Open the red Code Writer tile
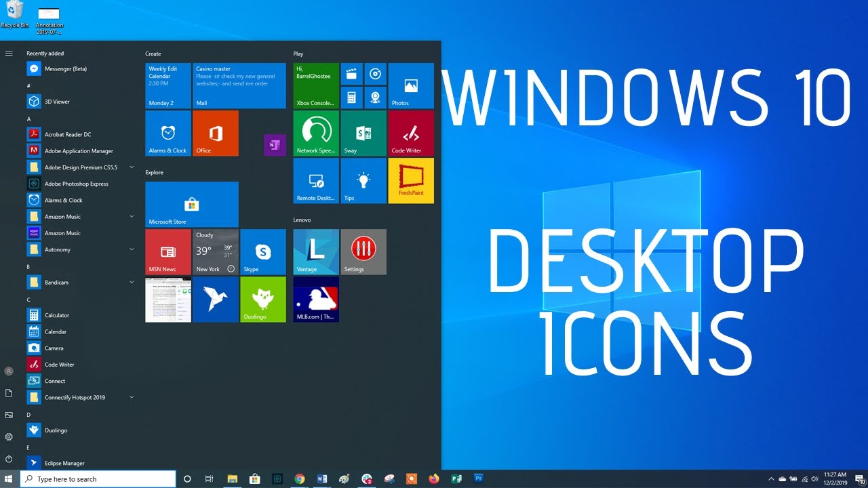Image resolution: width=868 pixels, height=488 pixels. tap(411, 134)
